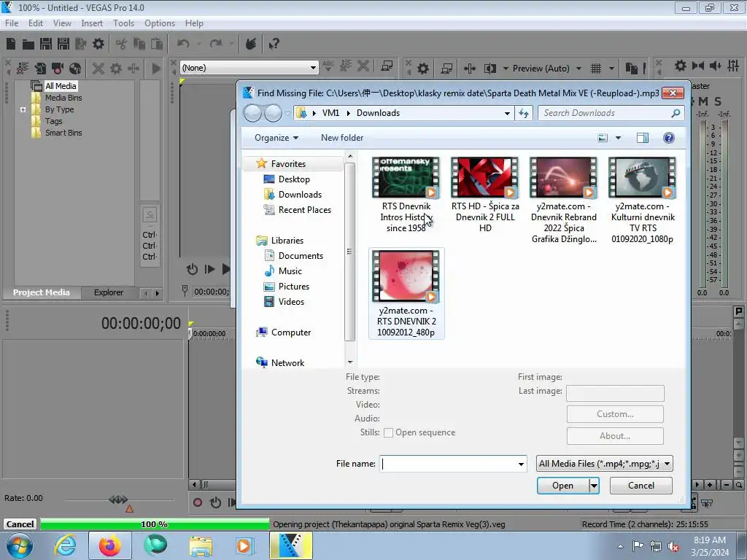The width and height of the screenshot is (747, 560).
Task: Click the green 100 % progress bar
Action: click(x=155, y=524)
